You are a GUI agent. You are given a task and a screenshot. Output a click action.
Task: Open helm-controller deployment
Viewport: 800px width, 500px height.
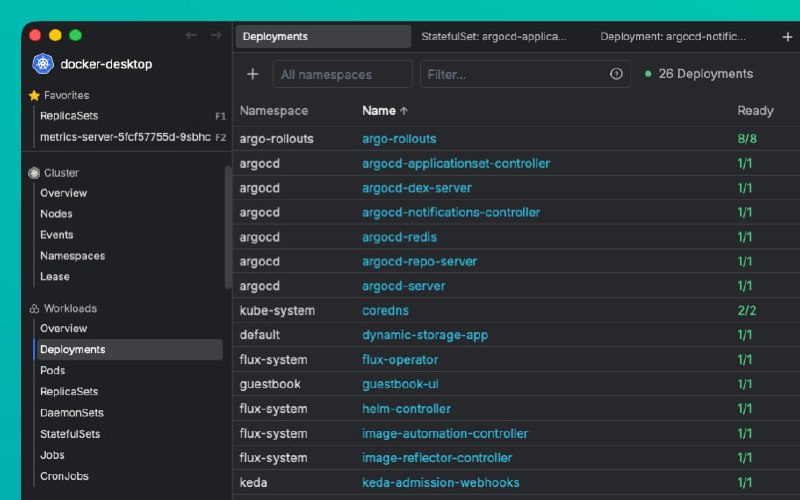pyautogui.click(x=406, y=409)
